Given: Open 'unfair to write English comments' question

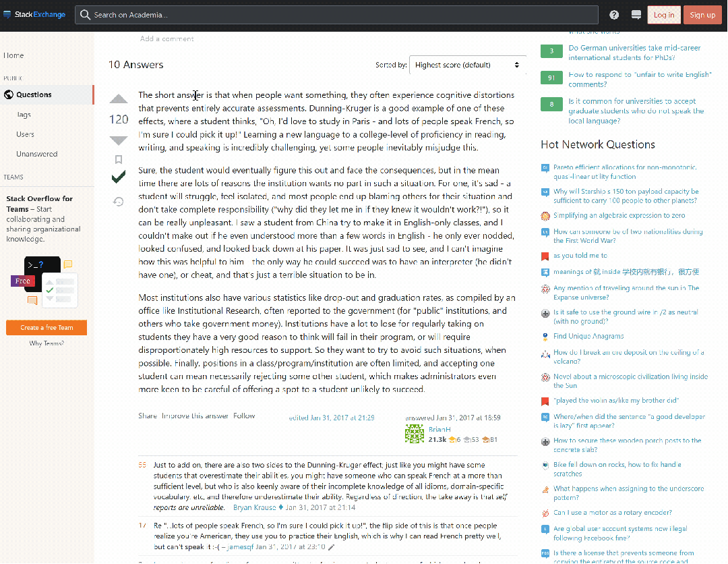Looking at the screenshot, I should pos(640,80).
